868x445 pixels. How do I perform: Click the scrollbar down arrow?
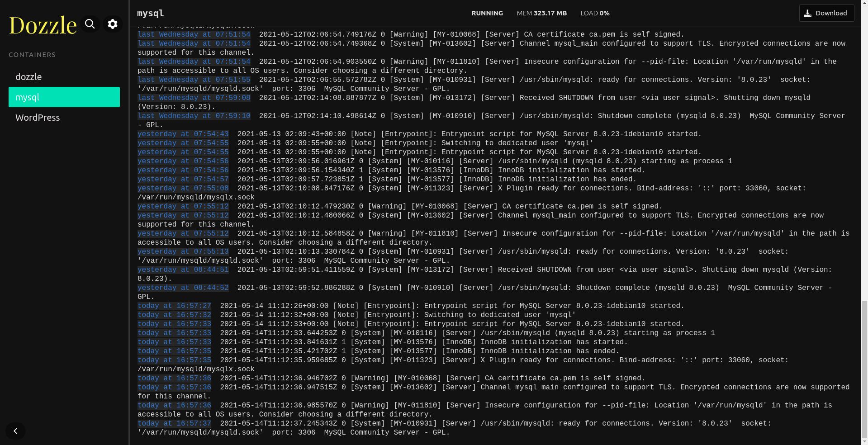click(x=864, y=442)
